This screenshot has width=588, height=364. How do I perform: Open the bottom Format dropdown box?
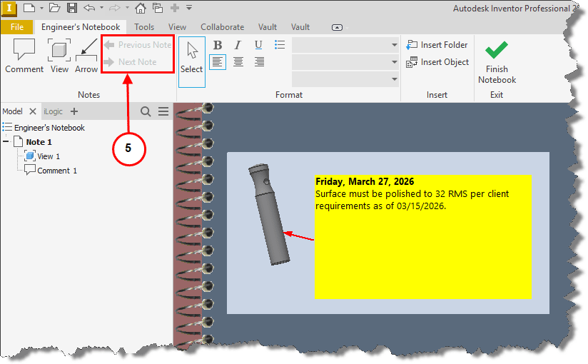pyautogui.click(x=345, y=79)
